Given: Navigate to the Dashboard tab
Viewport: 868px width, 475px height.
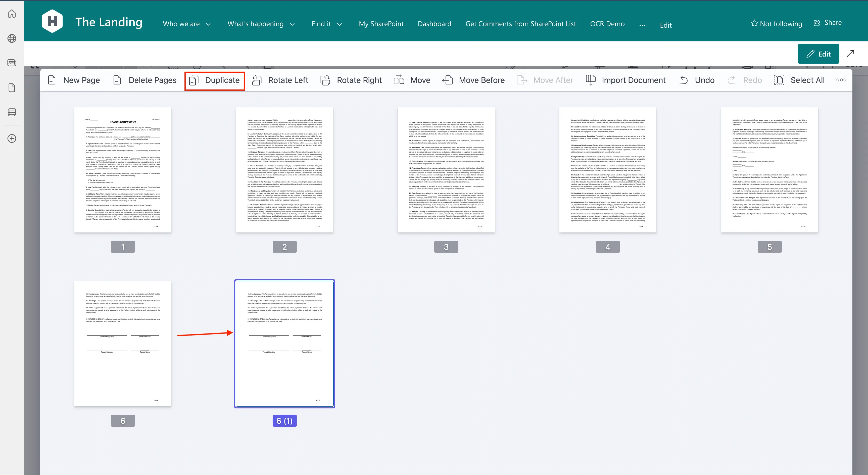Looking at the screenshot, I should tap(434, 24).
